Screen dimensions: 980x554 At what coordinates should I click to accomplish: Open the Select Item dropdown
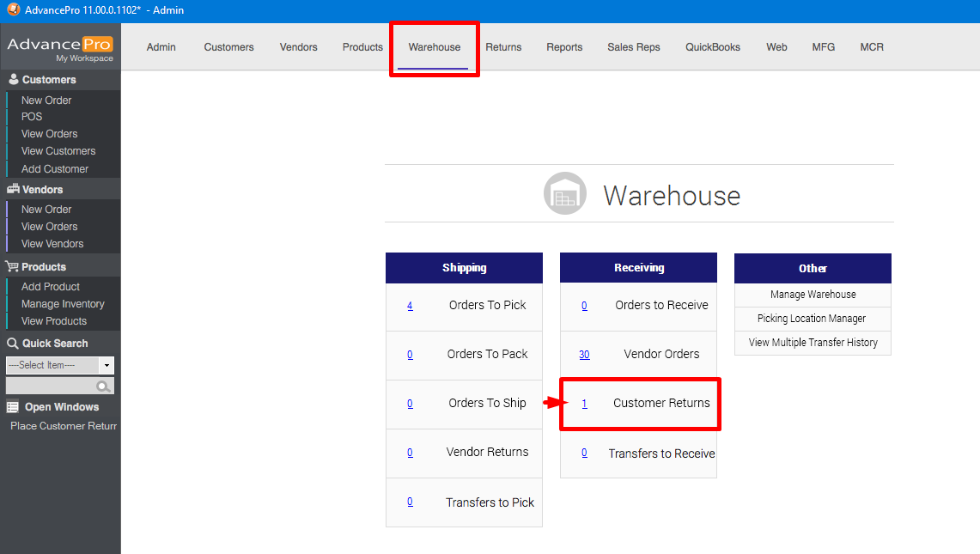pyautogui.click(x=107, y=365)
